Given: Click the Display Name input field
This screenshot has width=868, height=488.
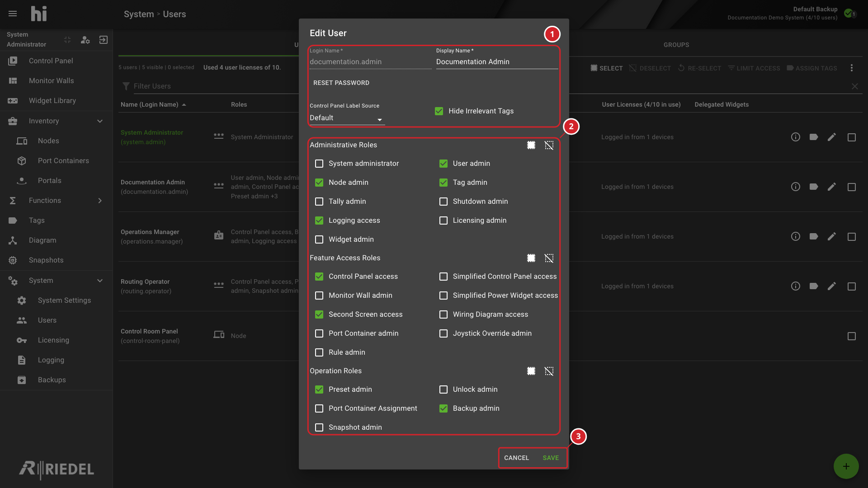Looking at the screenshot, I should [497, 62].
